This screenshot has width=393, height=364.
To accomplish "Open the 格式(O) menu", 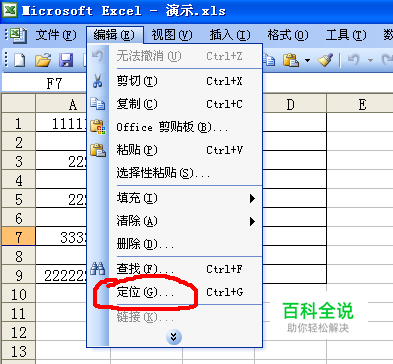I will [288, 35].
